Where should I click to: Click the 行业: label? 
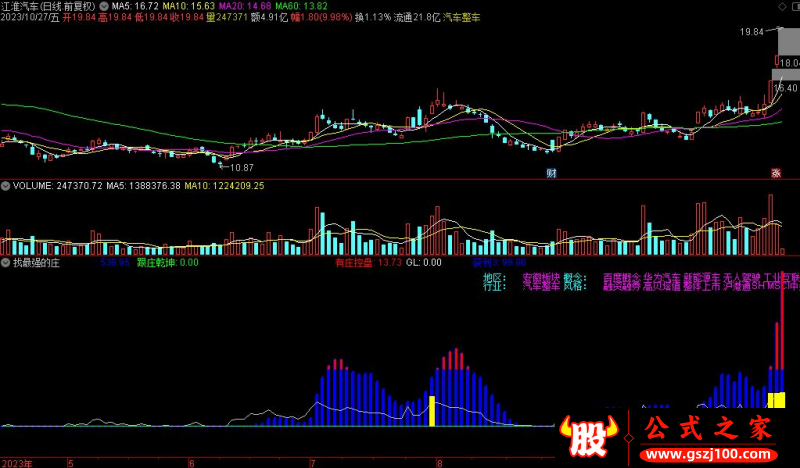tap(494, 286)
